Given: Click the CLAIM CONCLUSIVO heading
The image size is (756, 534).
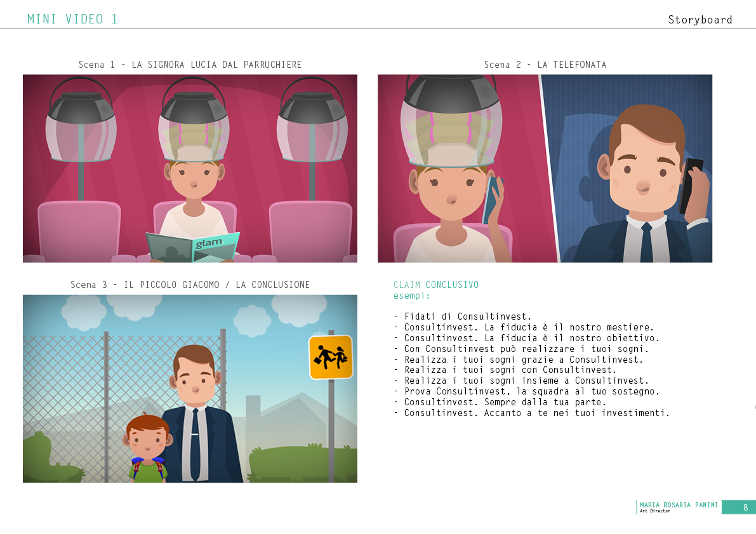Looking at the screenshot, I should [436, 285].
